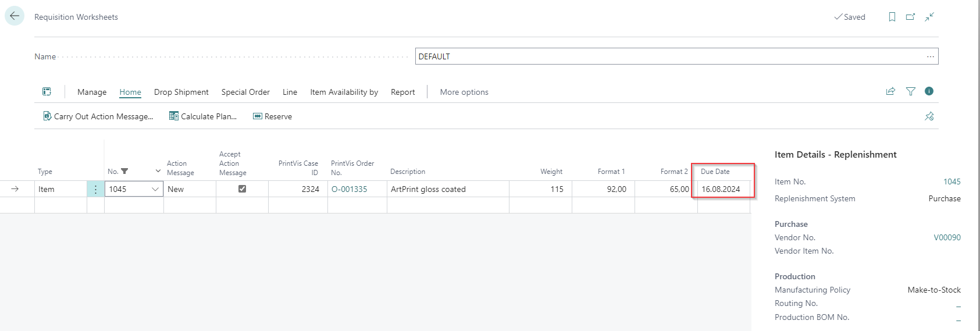The height and width of the screenshot is (331, 980).
Task: Click the Due Date field 16.08.2024
Action: pyautogui.click(x=721, y=189)
